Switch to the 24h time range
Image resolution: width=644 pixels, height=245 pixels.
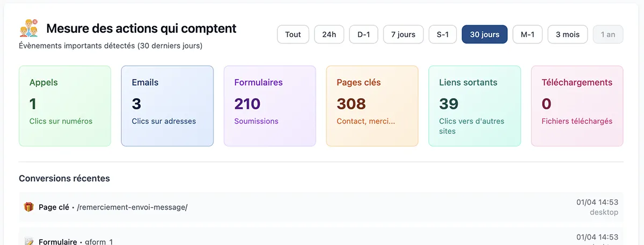coord(329,34)
